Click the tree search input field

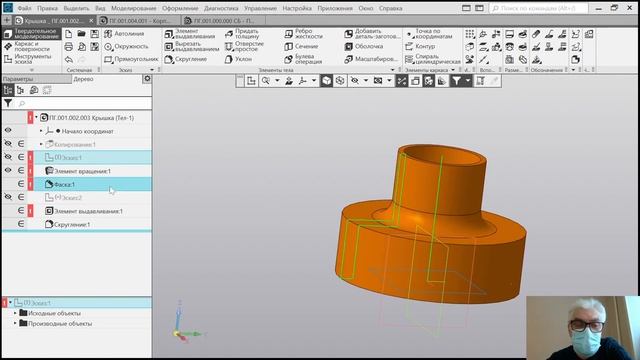tap(84, 104)
